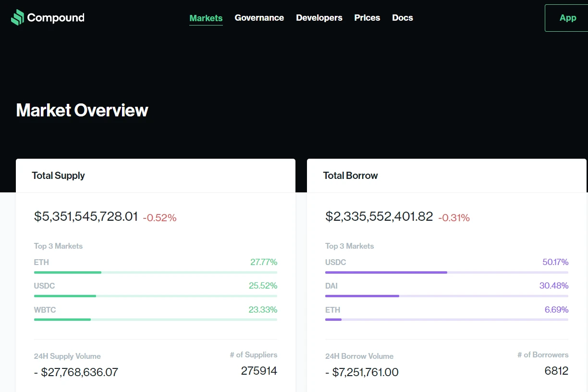The image size is (588, 392).
Task: Click the Compound wordmark text
Action: click(x=56, y=18)
